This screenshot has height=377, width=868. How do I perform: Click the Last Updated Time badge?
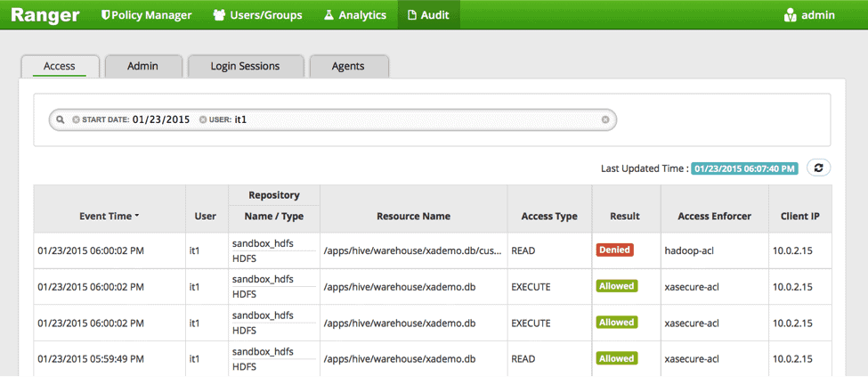tap(745, 168)
